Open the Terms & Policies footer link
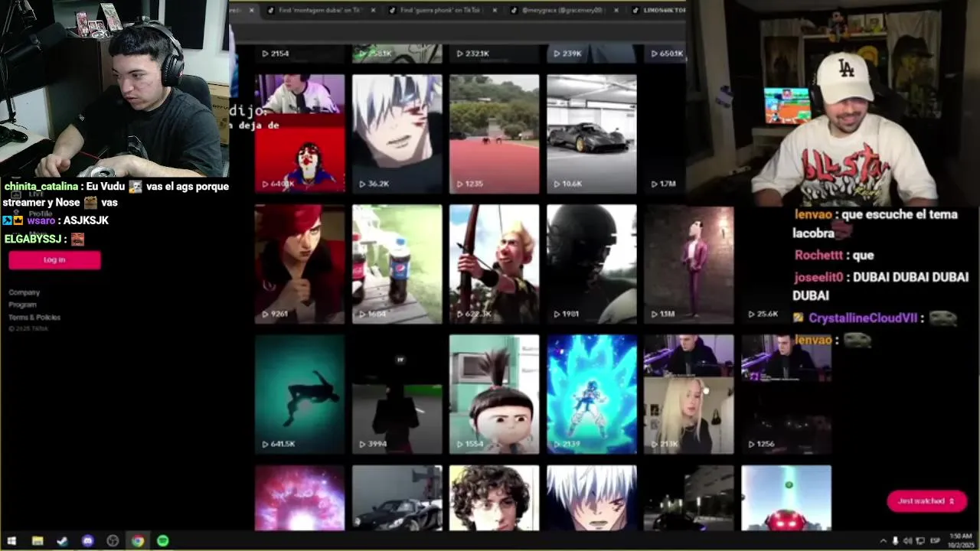Viewport: 980px width, 551px height. (x=34, y=317)
